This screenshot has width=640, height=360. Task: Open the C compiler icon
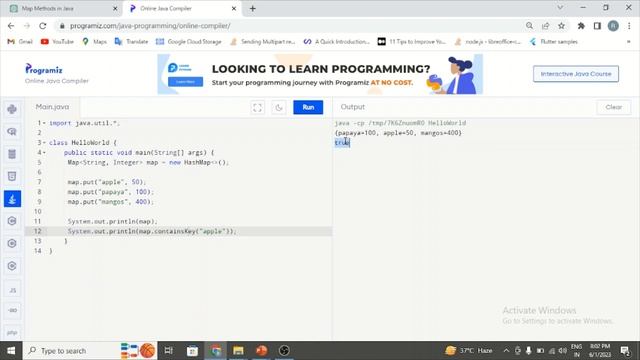(x=12, y=221)
